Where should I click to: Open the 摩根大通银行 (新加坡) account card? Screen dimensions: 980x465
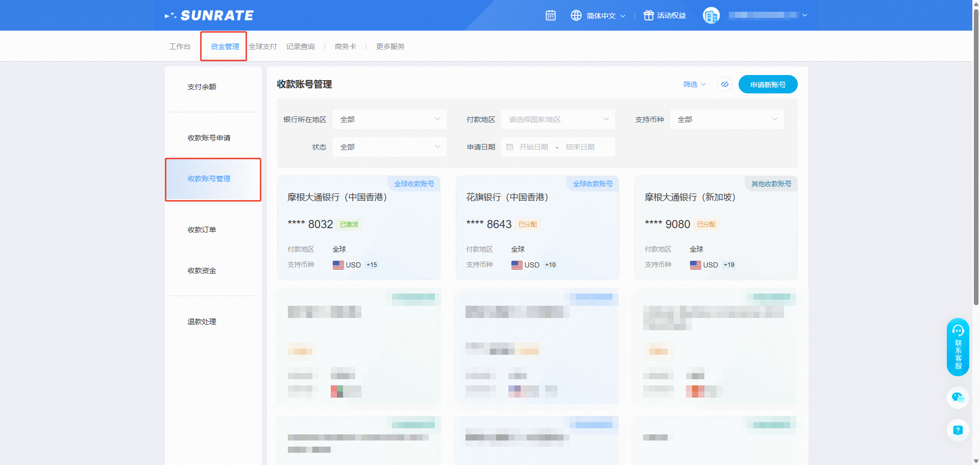(716, 228)
